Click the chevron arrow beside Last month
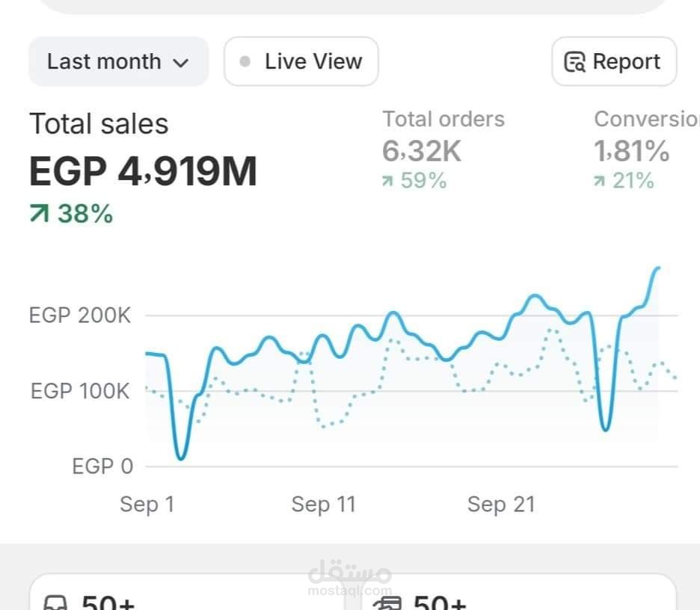The height and width of the screenshot is (610, 700). tap(180, 63)
